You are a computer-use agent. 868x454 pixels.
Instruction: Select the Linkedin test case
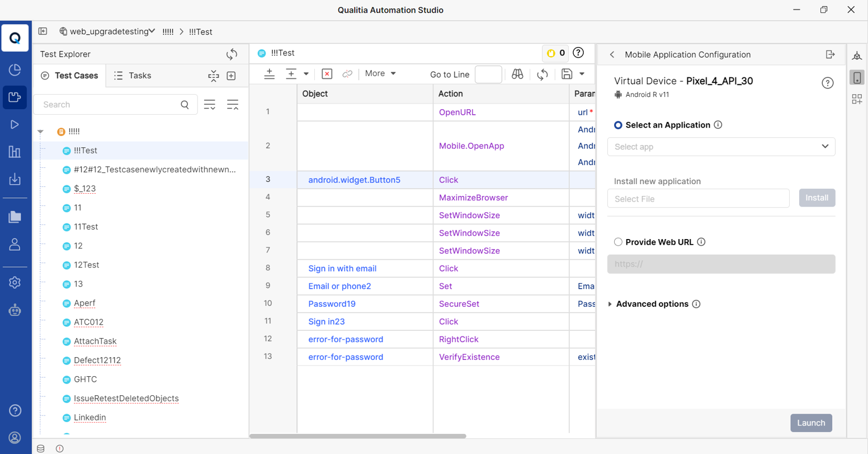[x=90, y=418]
